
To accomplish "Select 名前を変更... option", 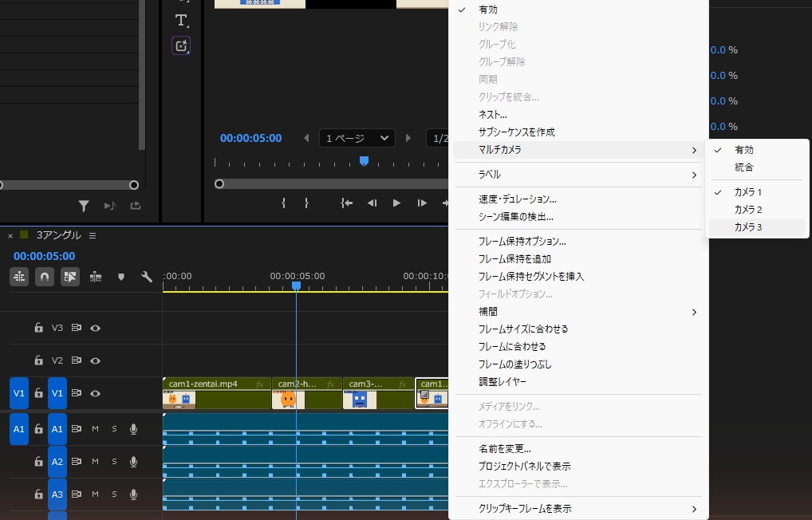I will [x=578, y=448].
